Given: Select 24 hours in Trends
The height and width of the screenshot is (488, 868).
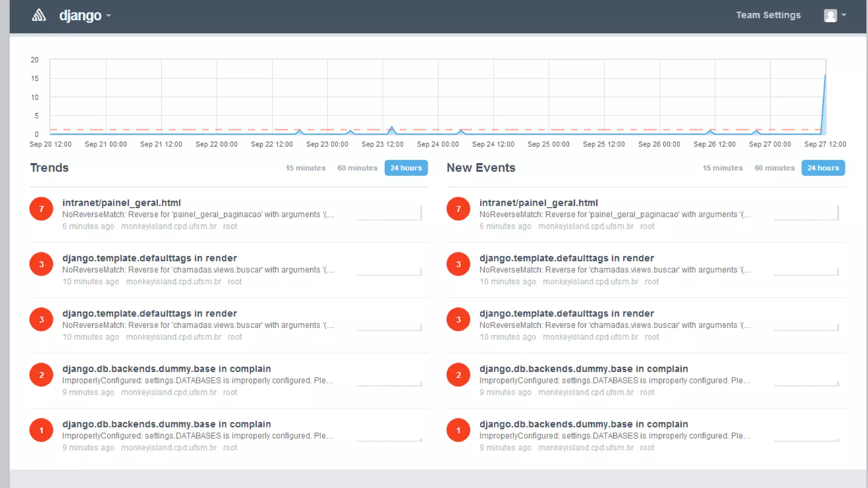Looking at the screenshot, I should tap(406, 168).
